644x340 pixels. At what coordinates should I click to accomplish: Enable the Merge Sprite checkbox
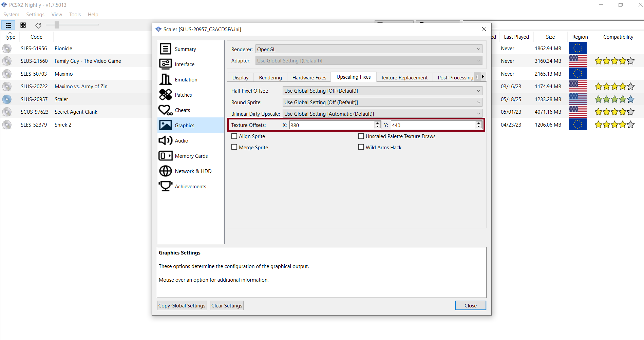[x=234, y=147]
